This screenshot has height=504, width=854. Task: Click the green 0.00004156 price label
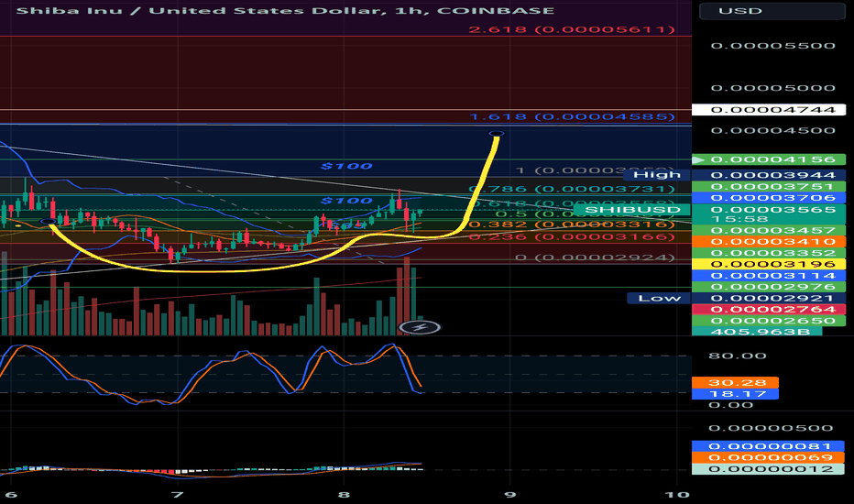click(x=769, y=159)
